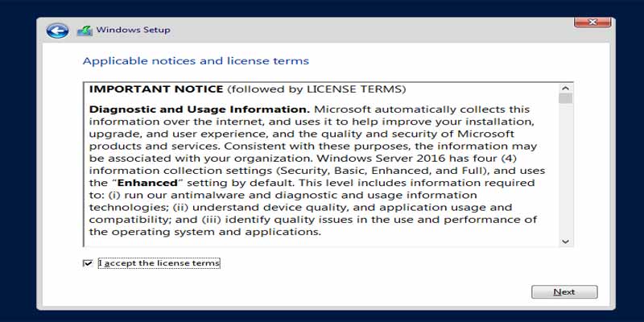644x322 pixels.
Task: Click the bold "IMPORTANT NOTICE" heading text
Action: point(156,89)
